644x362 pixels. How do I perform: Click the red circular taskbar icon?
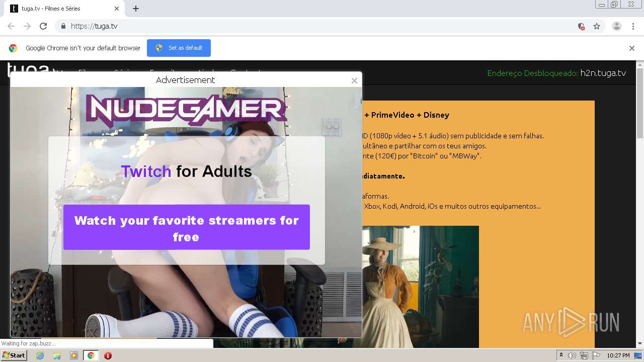coord(108,355)
